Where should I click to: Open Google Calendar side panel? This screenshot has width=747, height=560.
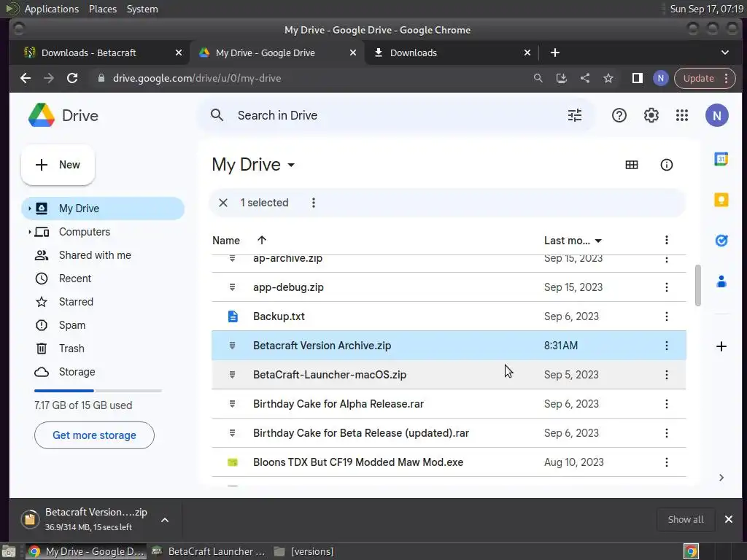pos(721,159)
